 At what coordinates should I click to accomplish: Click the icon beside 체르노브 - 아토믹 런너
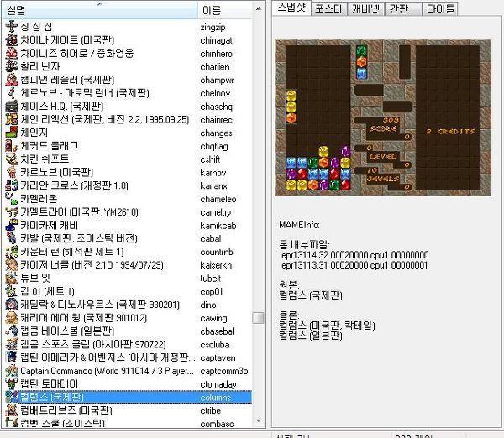[x=12, y=93]
